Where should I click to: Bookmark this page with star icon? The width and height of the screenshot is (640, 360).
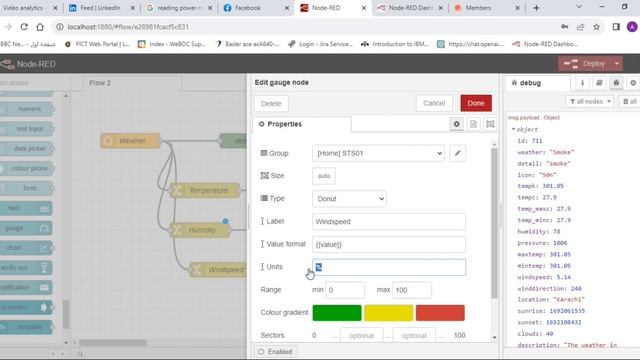[x=596, y=27]
